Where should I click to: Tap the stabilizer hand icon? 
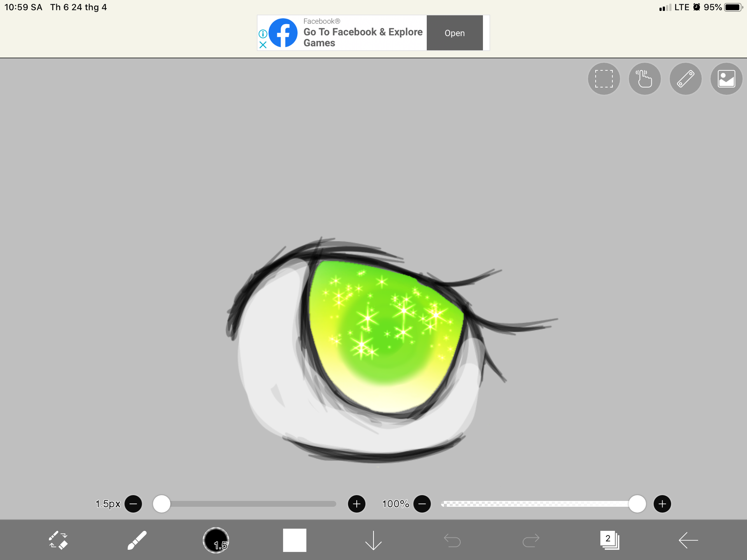pos(645,79)
